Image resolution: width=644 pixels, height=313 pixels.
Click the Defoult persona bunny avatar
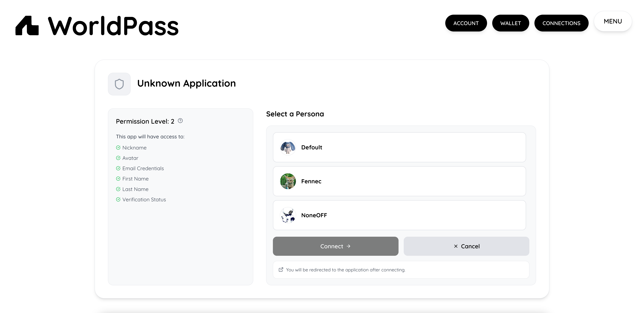tap(288, 147)
